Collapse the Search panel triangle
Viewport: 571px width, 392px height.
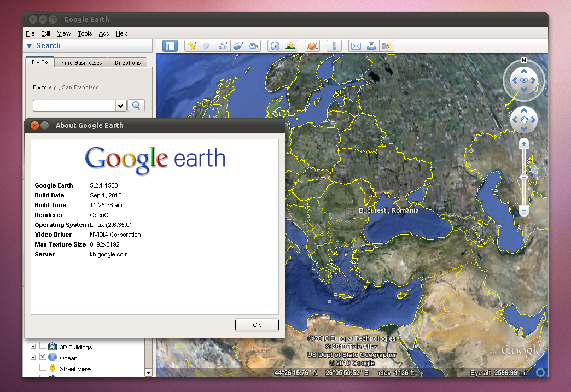click(30, 46)
